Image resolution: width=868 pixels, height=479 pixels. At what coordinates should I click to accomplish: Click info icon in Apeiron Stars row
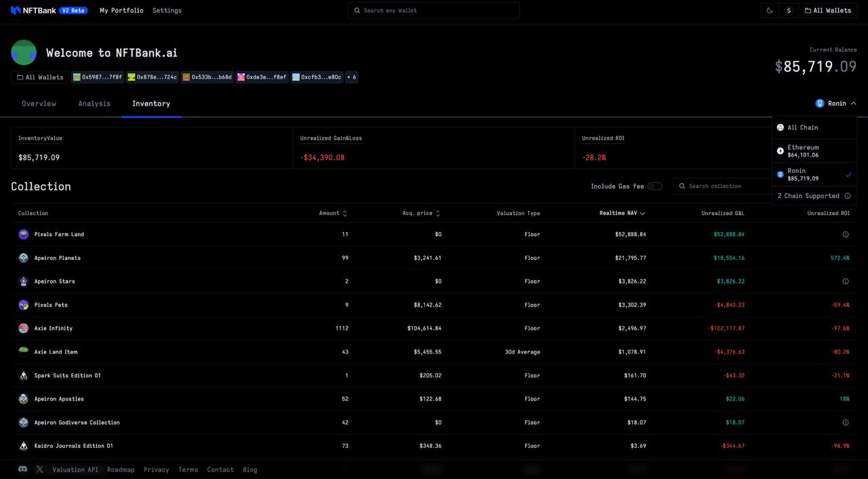pos(846,281)
